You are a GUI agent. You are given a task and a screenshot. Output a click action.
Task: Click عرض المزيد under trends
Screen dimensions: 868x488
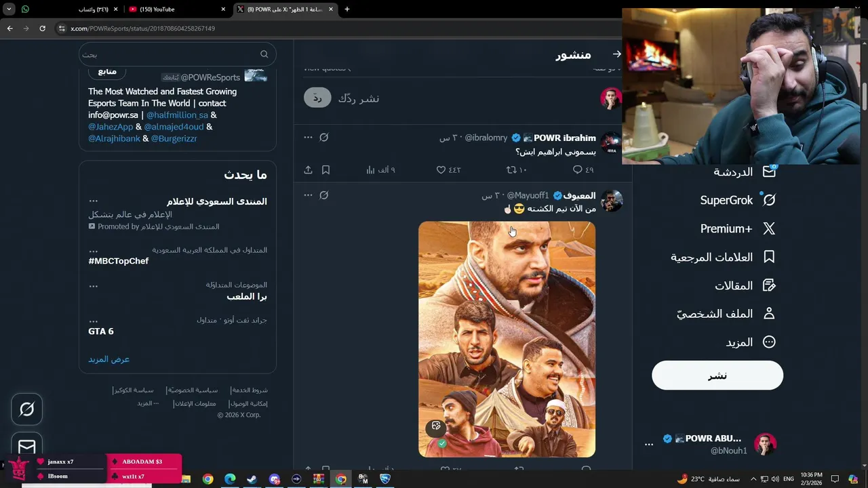[x=108, y=359]
